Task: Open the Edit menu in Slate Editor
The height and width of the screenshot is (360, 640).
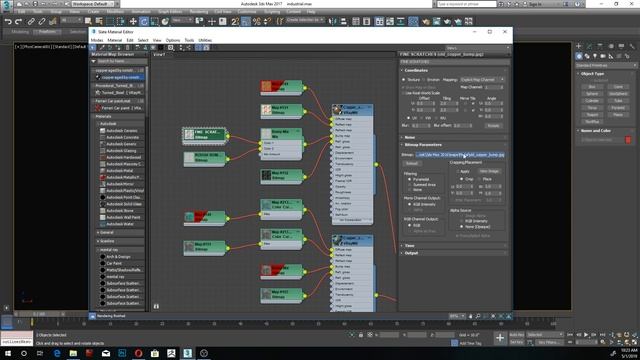Action: tap(130, 40)
